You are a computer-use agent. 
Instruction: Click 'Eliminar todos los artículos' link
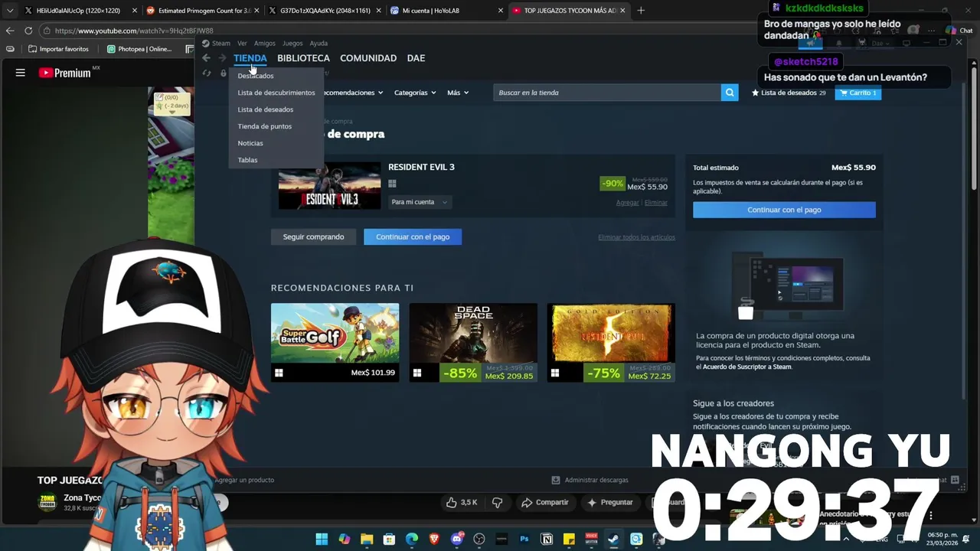(x=636, y=237)
